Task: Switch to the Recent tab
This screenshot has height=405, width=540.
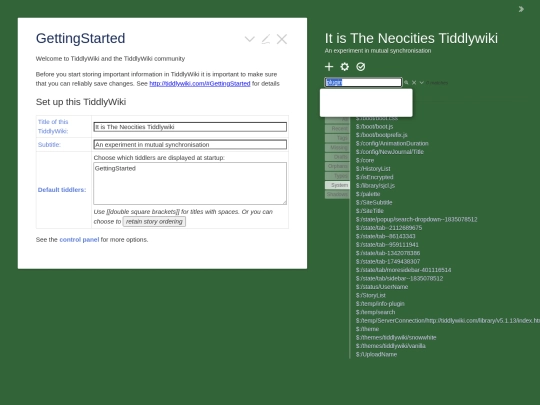Action: pyautogui.click(x=337, y=128)
